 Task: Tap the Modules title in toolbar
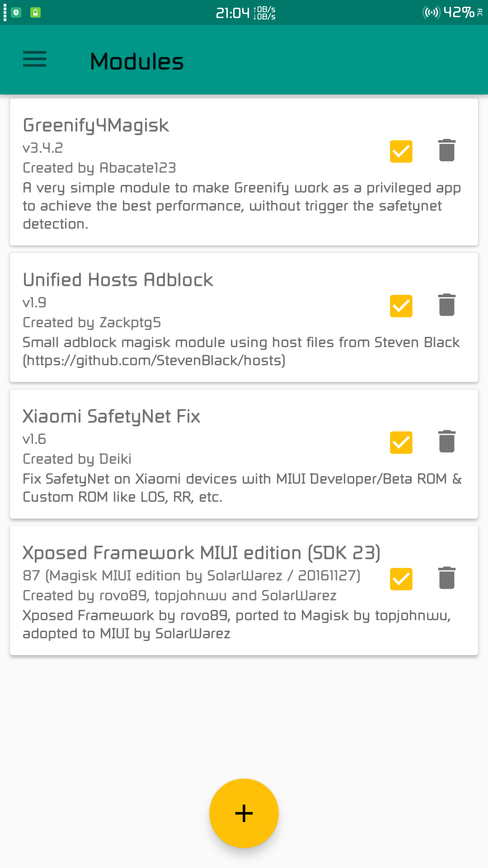tap(137, 61)
